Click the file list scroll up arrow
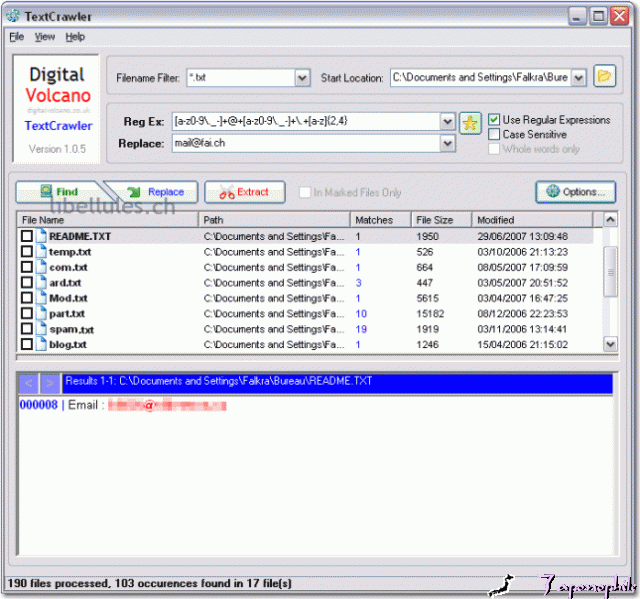 pyautogui.click(x=610, y=220)
